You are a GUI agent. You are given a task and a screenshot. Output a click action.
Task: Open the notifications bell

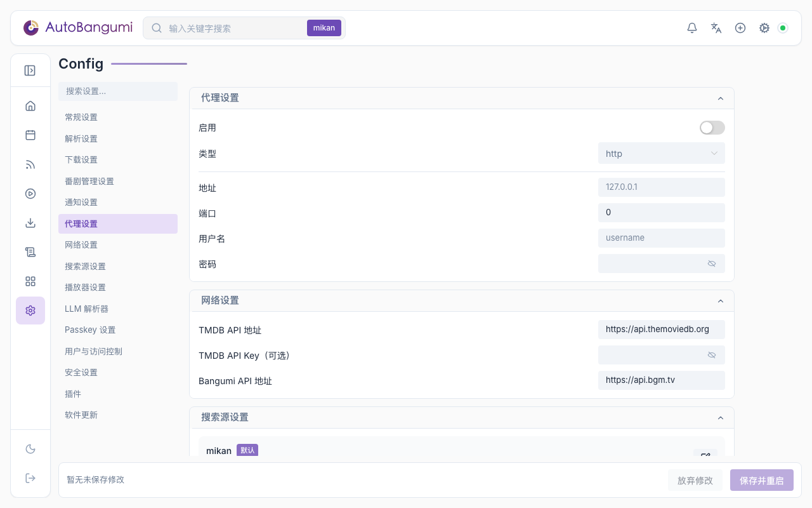pyautogui.click(x=692, y=28)
